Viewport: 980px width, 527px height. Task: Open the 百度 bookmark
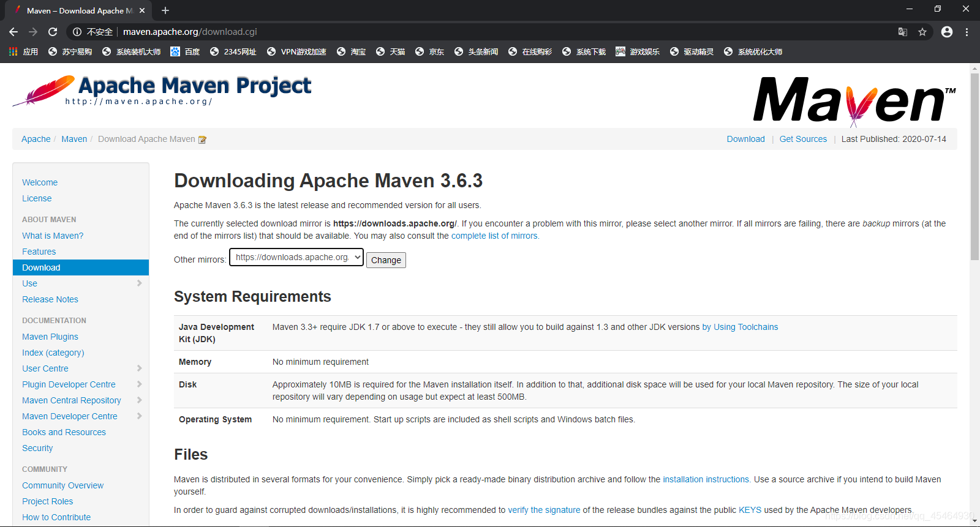tap(185, 52)
